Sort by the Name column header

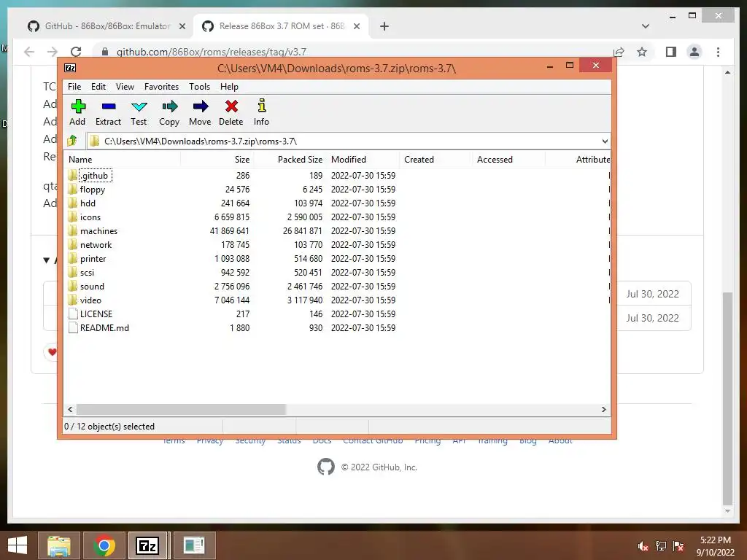(x=122, y=160)
